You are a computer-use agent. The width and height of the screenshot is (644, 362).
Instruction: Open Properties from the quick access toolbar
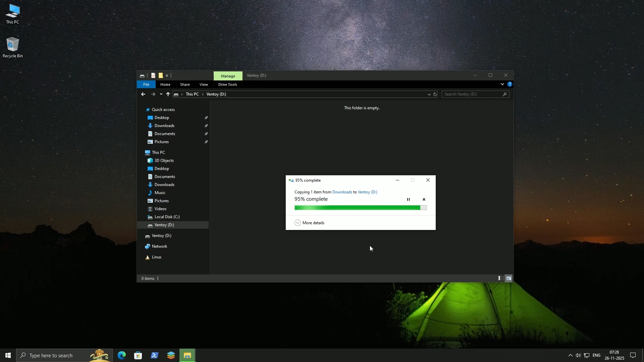153,75
